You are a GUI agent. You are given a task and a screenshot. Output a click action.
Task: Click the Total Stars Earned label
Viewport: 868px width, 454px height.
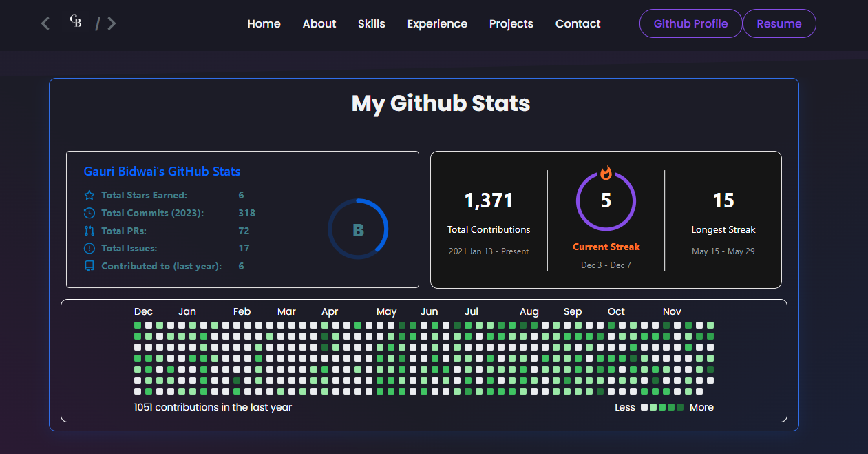pos(145,195)
